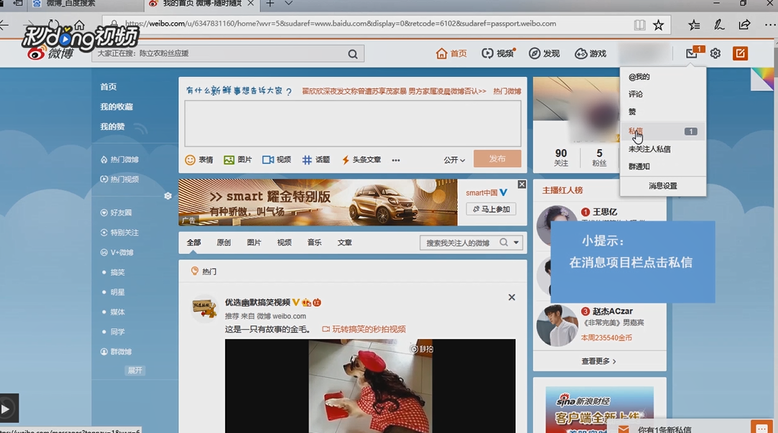Switch to 微博_百度搜索 browser tab
The image size is (778, 433).
(69, 4)
